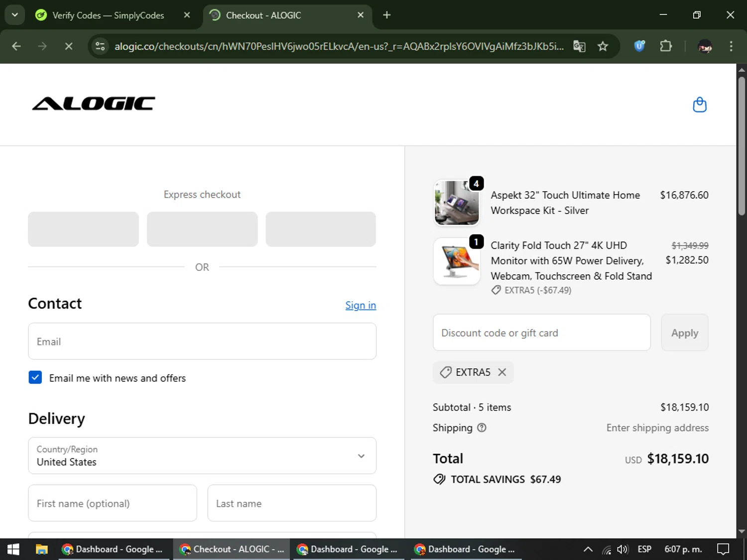Remove the EXTRA5 discount code
The height and width of the screenshot is (560, 747).
pos(502,372)
